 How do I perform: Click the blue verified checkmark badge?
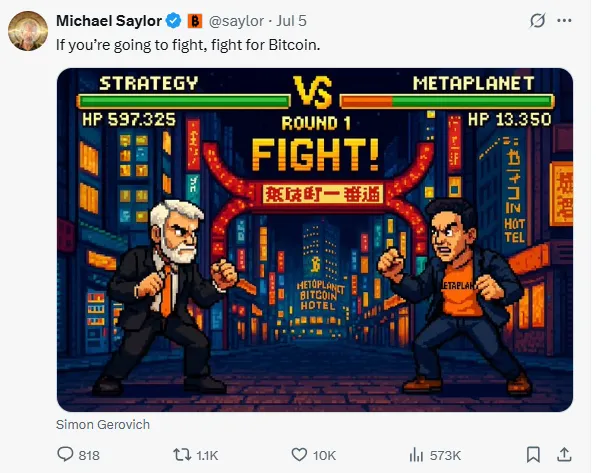click(x=172, y=21)
